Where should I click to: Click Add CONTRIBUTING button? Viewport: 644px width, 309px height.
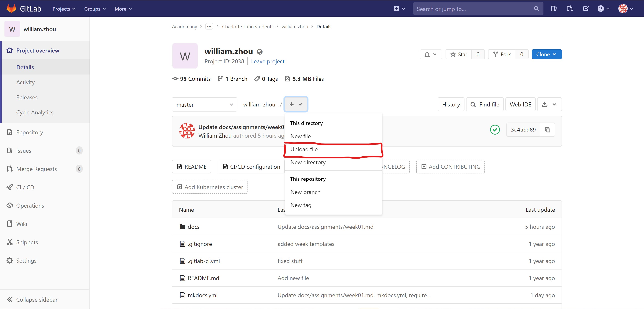point(450,167)
